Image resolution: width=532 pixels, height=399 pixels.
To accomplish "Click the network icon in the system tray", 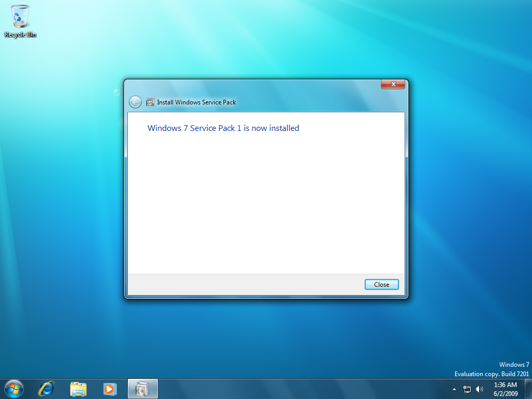I will (467, 389).
